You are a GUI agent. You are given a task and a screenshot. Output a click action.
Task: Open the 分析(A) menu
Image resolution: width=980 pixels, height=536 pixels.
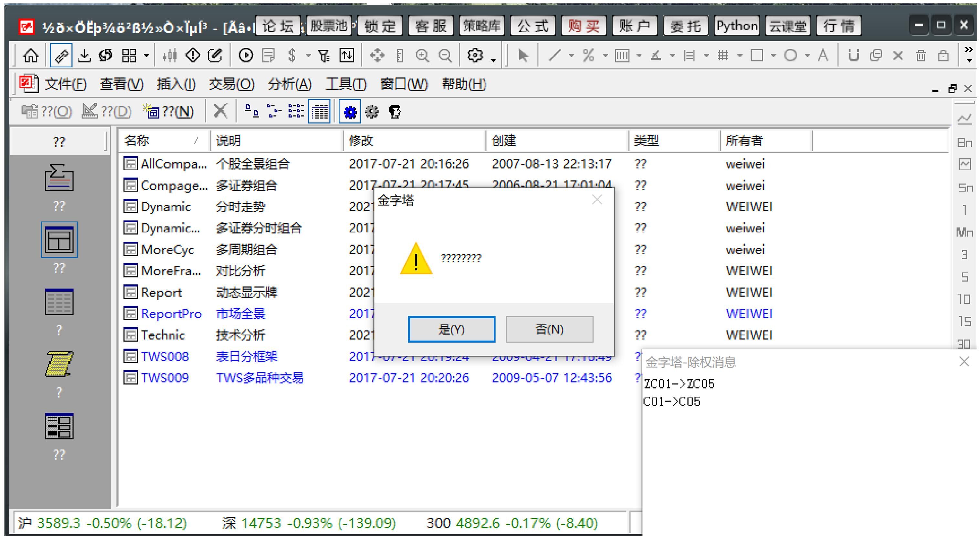(289, 84)
